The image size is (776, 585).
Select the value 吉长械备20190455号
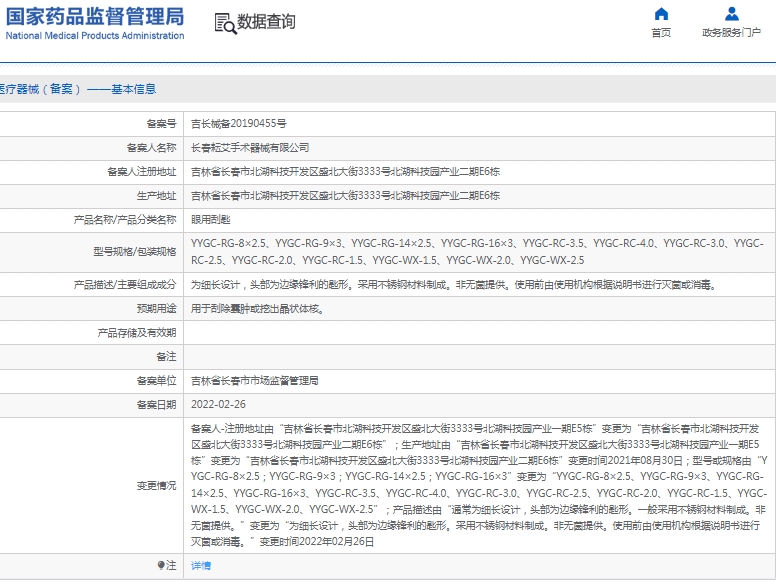[239, 124]
